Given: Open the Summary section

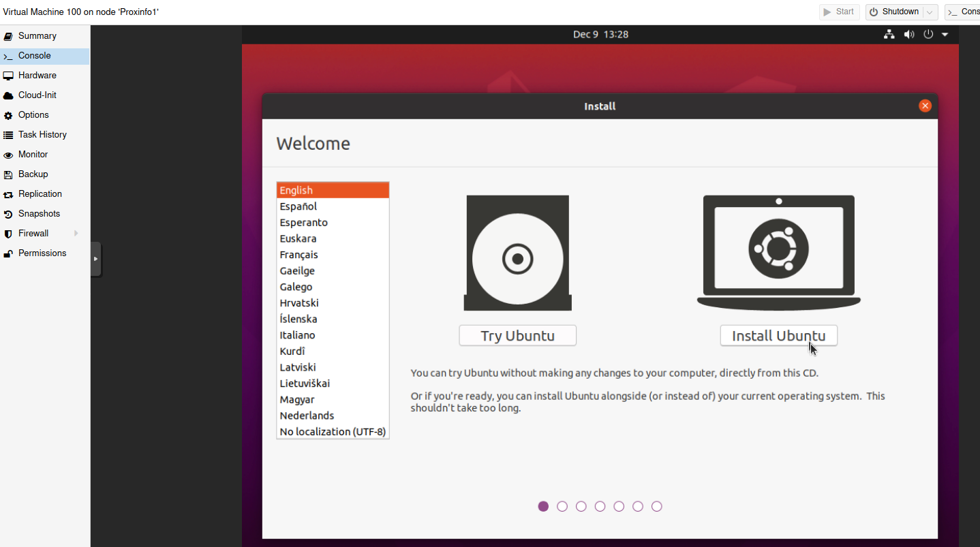Looking at the screenshot, I should pos(44,36).
